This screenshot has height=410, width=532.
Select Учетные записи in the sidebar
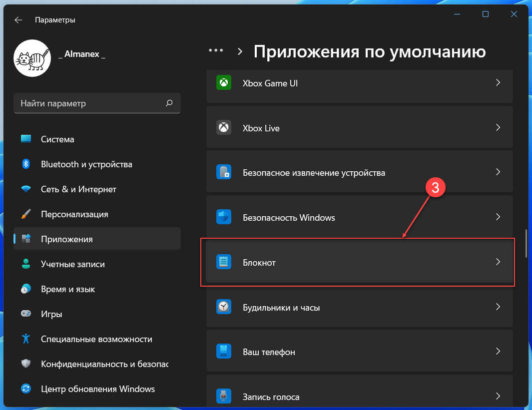(97, 264)
